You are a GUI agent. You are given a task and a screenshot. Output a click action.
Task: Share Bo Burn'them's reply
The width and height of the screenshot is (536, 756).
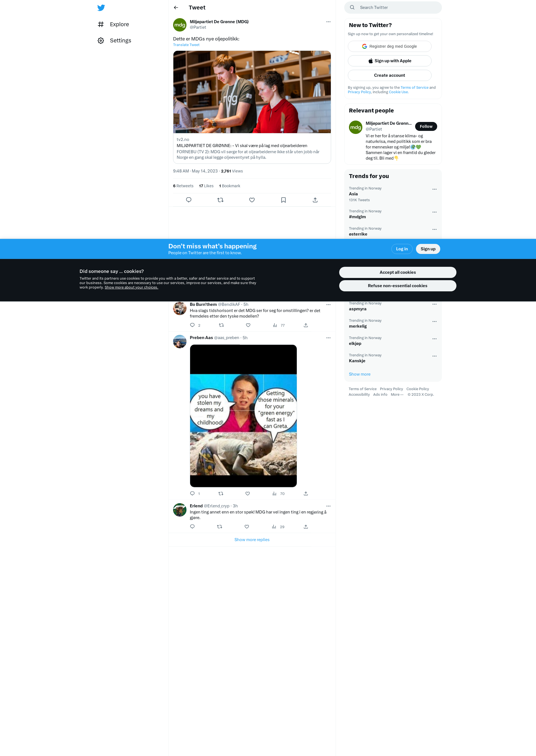tap(306, 325)
